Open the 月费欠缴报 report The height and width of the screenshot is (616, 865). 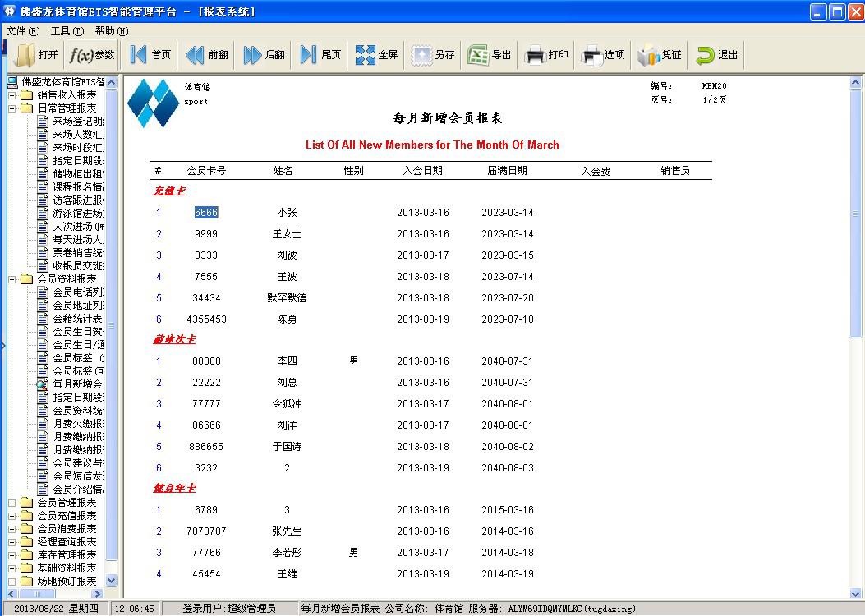[x=78, y=424]
